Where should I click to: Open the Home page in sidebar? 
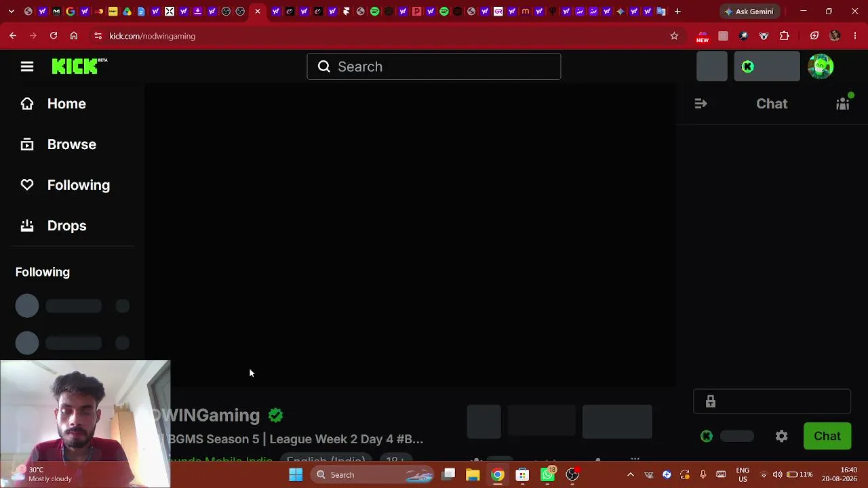point(66,104)
